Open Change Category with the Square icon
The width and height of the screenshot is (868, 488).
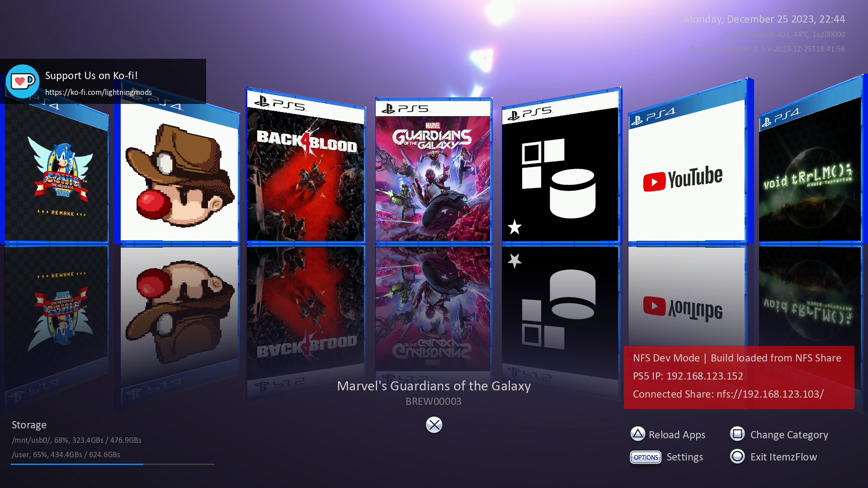click(737, 434)
